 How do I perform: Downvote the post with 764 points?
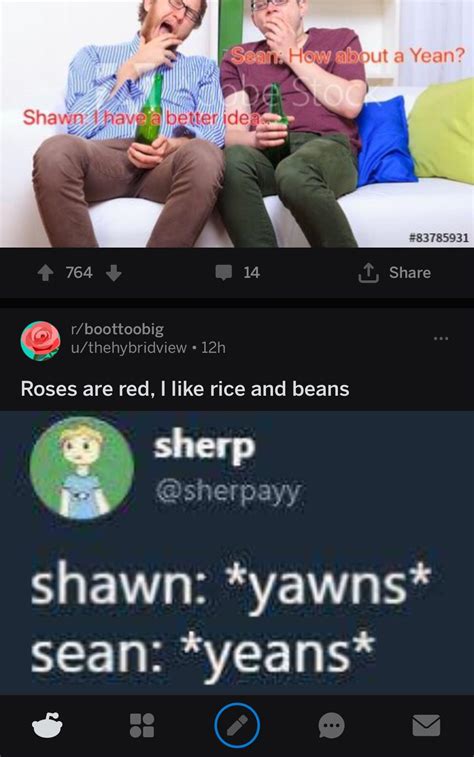(113, 274)
